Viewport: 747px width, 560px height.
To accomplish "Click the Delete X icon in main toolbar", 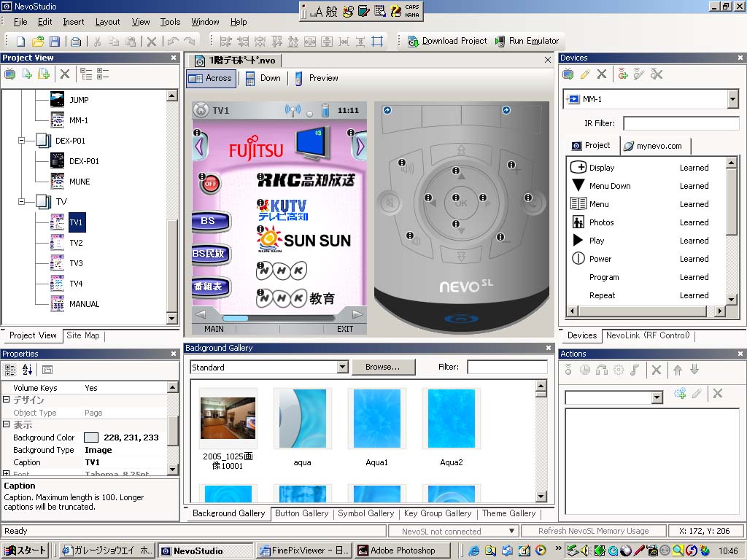I will [x=152, y=42].
